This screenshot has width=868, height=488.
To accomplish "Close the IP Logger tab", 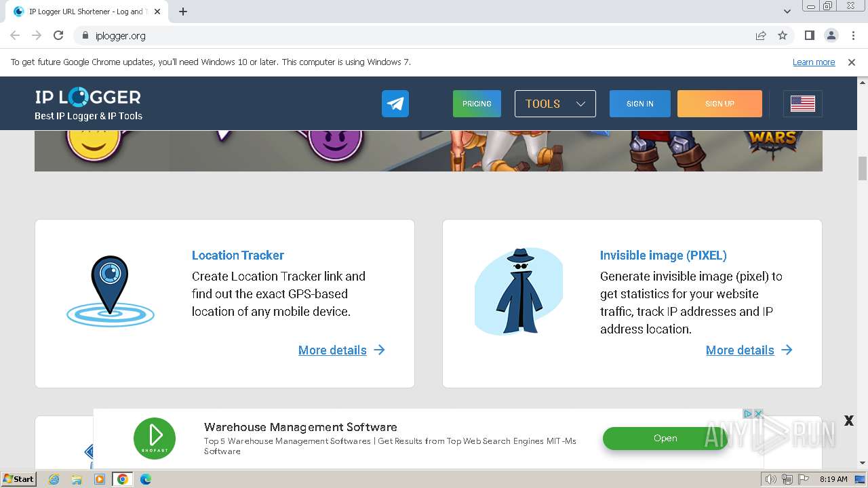I will 157,12.
